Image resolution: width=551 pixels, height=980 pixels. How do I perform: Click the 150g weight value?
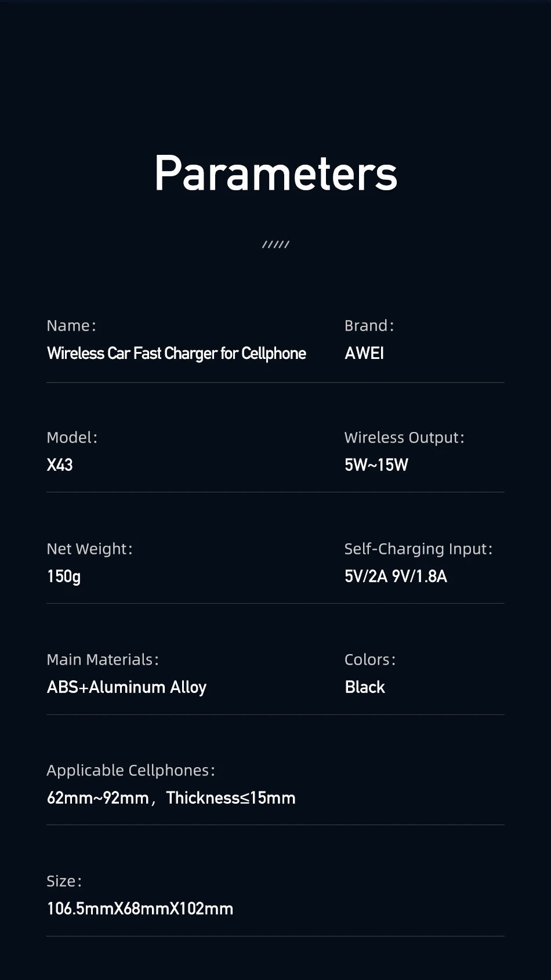[x=64, y=576]
